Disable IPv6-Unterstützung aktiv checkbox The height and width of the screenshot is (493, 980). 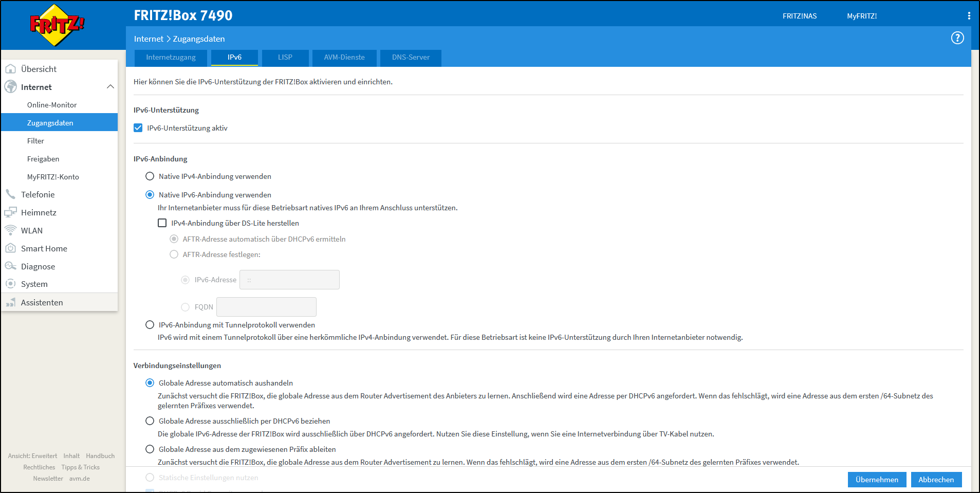pos(138,128)
